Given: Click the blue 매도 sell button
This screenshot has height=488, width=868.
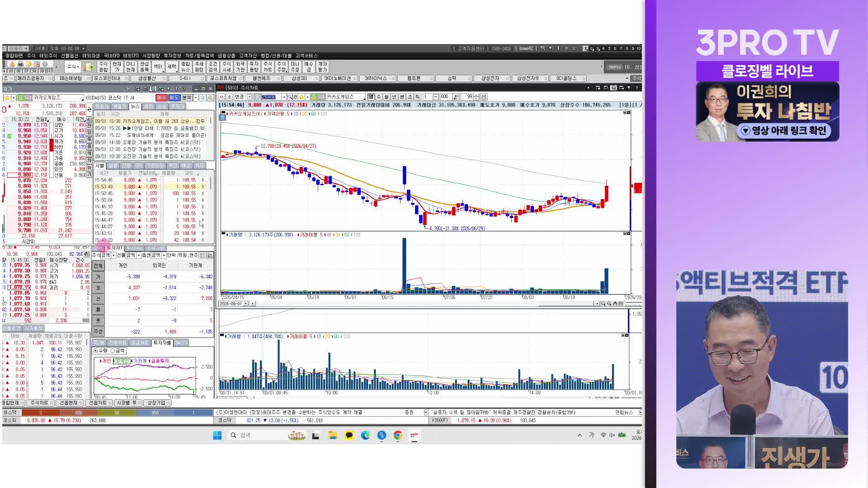Looking at the screenshot, I should point(174,98).
